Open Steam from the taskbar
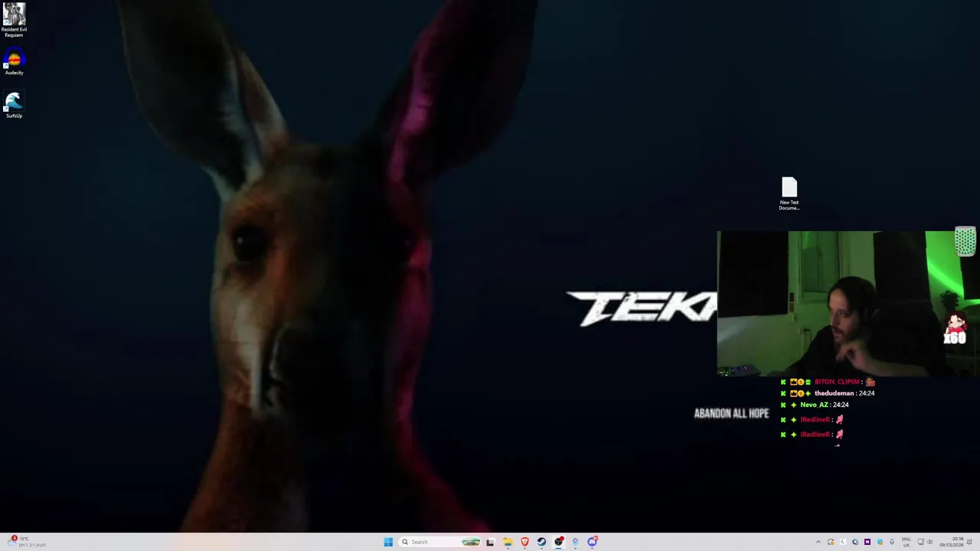The width and height of the screenshot is (980, 551). pyautogui.click(x=541, y=542)
